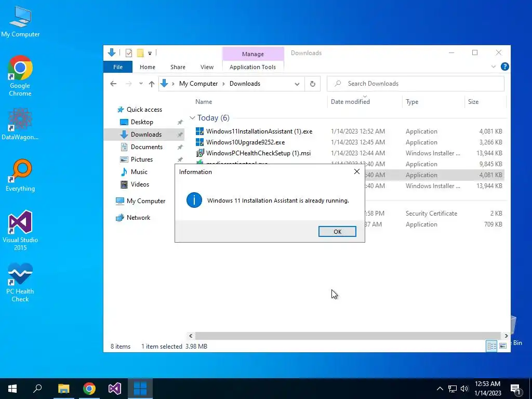Screen dimensions: 532x399
Task: Click My Computer in the address breadcrumb
Action: point(198,84)
